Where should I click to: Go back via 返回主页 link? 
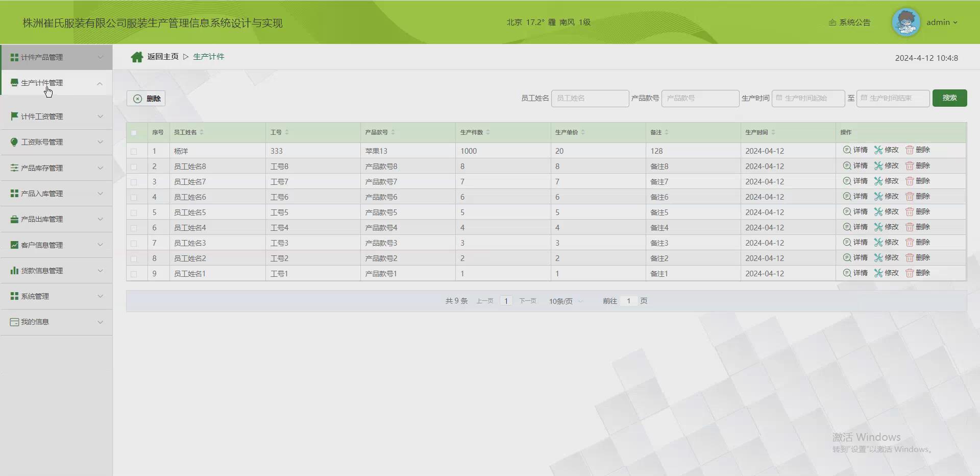pos(163,57)
